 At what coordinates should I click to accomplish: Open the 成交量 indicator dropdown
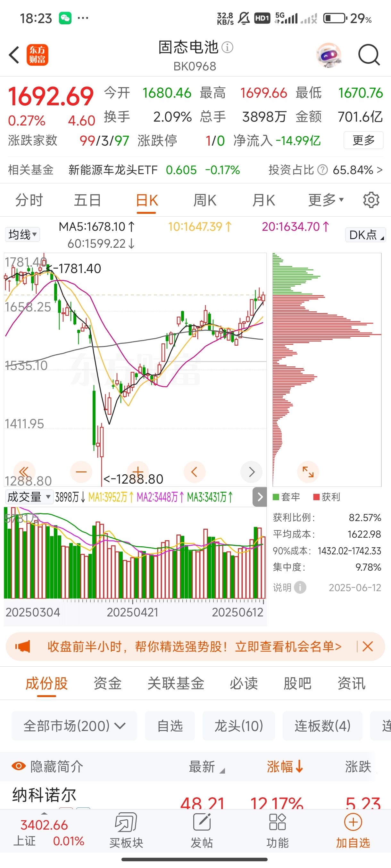point(29,497)
